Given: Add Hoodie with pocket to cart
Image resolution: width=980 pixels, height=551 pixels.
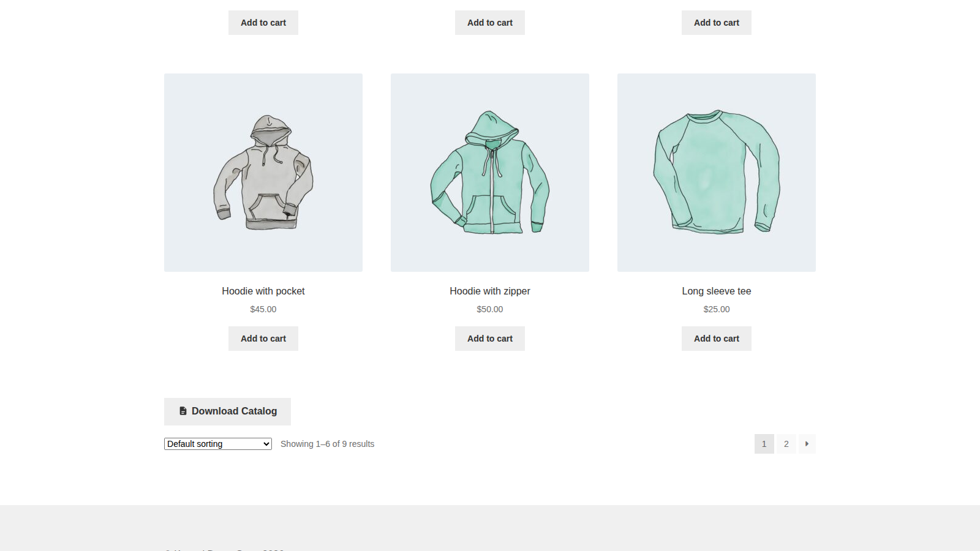Looking at the screenshot, I should click(x=263, y=339).
